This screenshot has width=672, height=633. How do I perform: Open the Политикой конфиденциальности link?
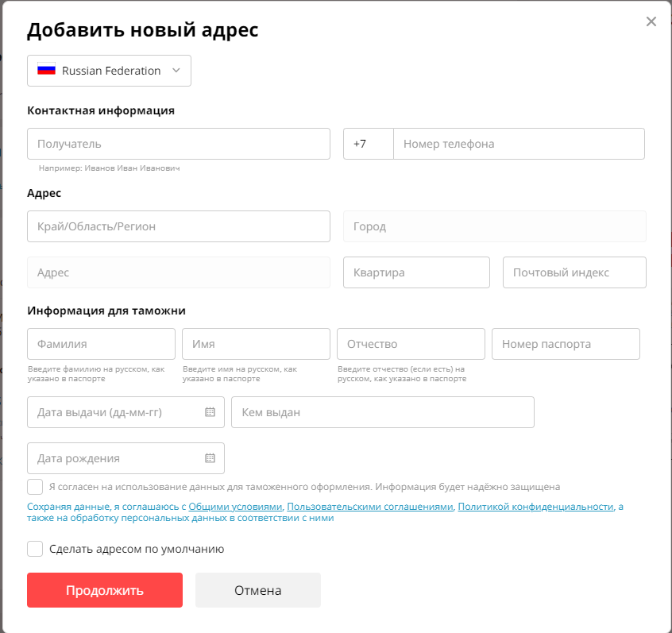click(535, 507)
